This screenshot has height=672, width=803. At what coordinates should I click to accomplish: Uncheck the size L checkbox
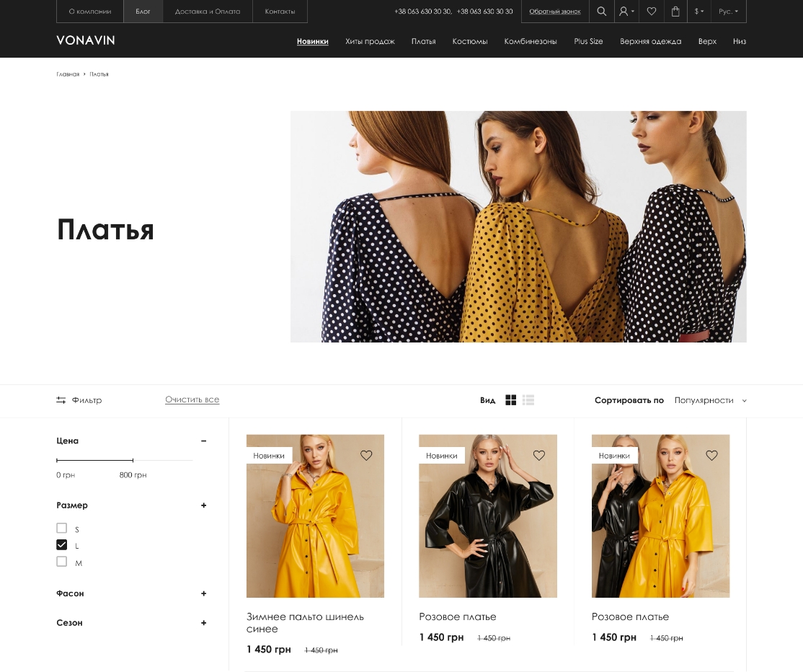click(62, 544)
